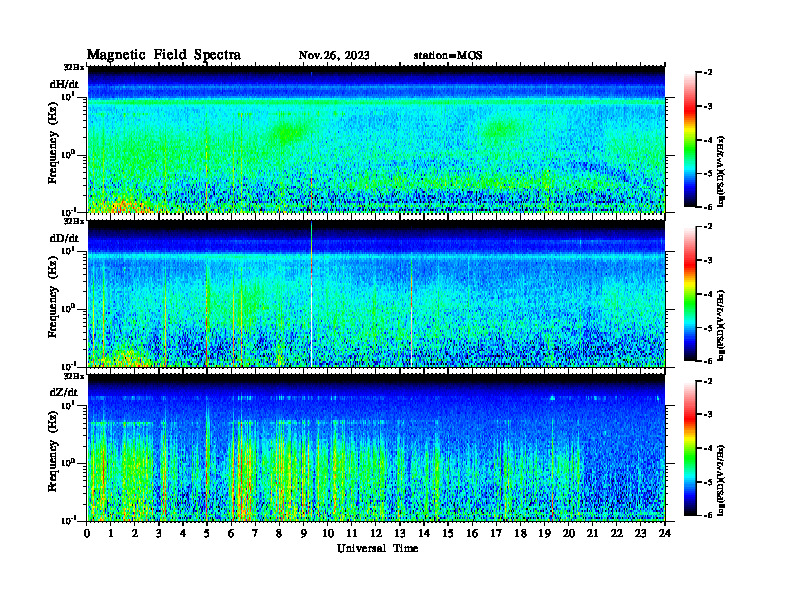792x612 pixels.
Task: Select the "Nov.26, 2023" date text
Action: [334, 55]
